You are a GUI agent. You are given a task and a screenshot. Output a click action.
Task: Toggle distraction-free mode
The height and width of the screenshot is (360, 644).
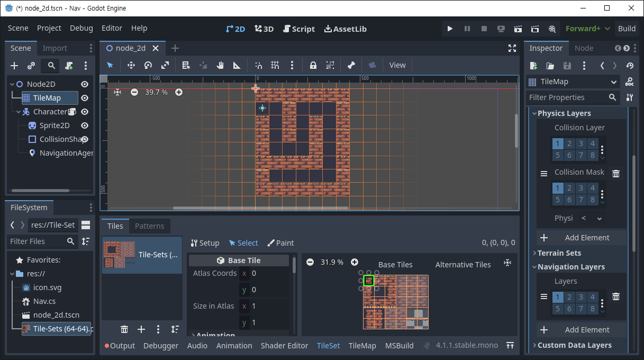point(512,48)
